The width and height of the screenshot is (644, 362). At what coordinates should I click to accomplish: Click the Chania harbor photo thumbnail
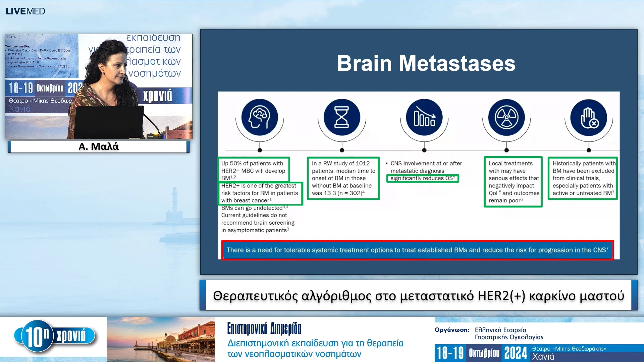(x=161, y=340)
